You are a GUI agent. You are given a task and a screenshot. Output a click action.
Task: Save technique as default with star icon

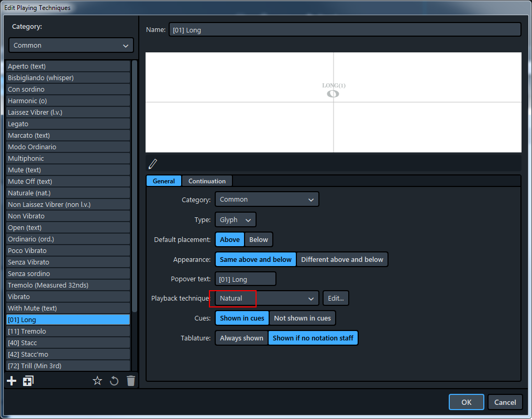(x=97, y=381)
